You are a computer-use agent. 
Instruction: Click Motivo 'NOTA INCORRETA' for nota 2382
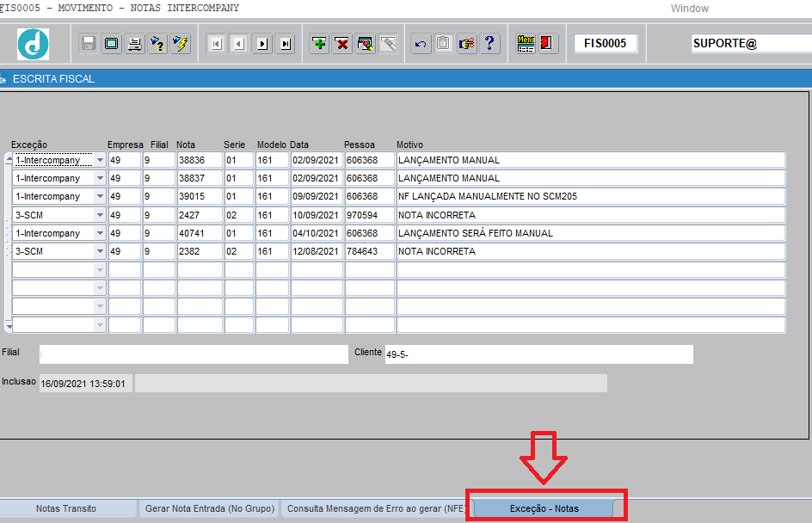point(591,251)
